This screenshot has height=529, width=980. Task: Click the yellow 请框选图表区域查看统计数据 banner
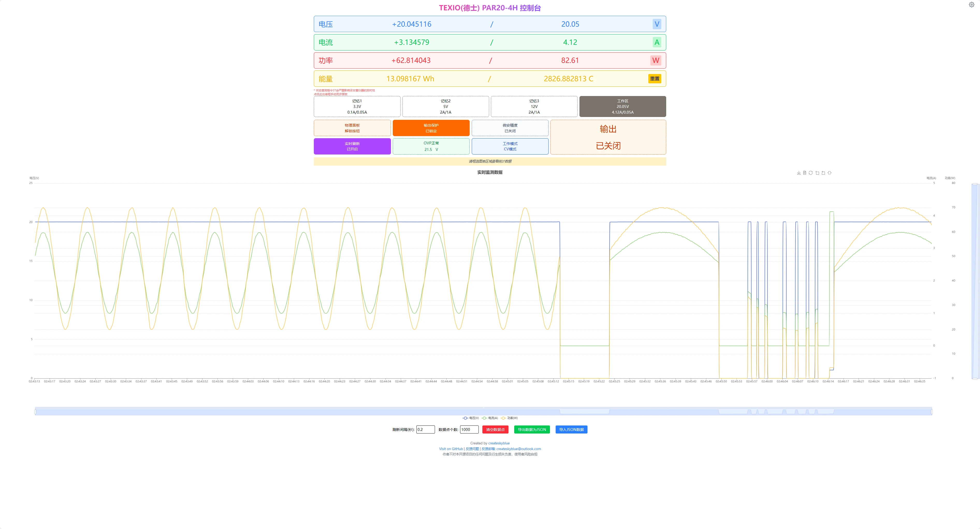[x=490, y=162]
